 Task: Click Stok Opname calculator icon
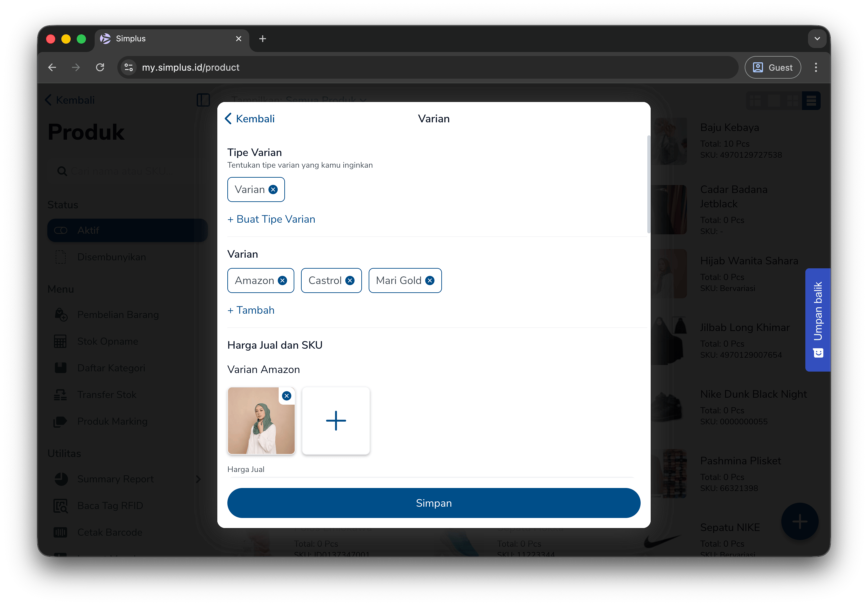click(x=60, y=341)
